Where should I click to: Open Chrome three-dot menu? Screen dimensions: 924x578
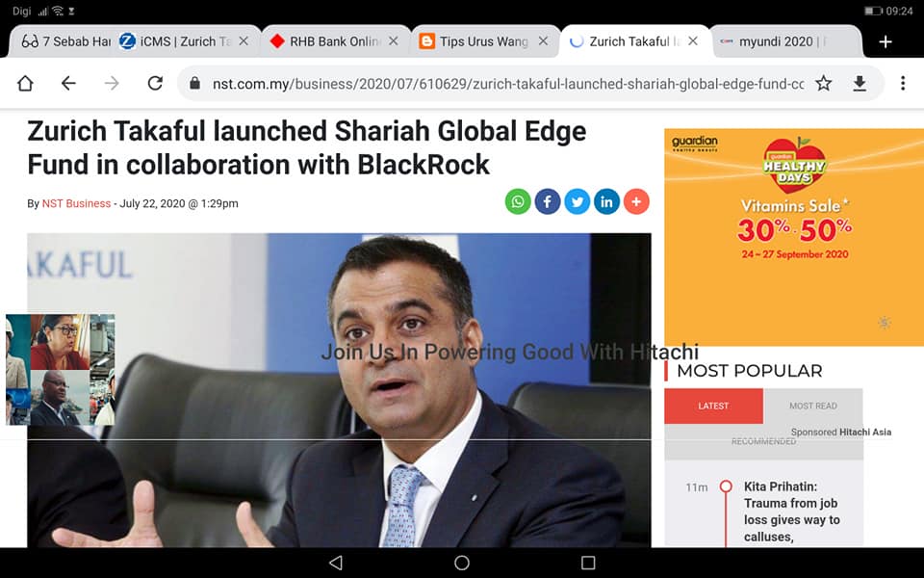(903, 83)
